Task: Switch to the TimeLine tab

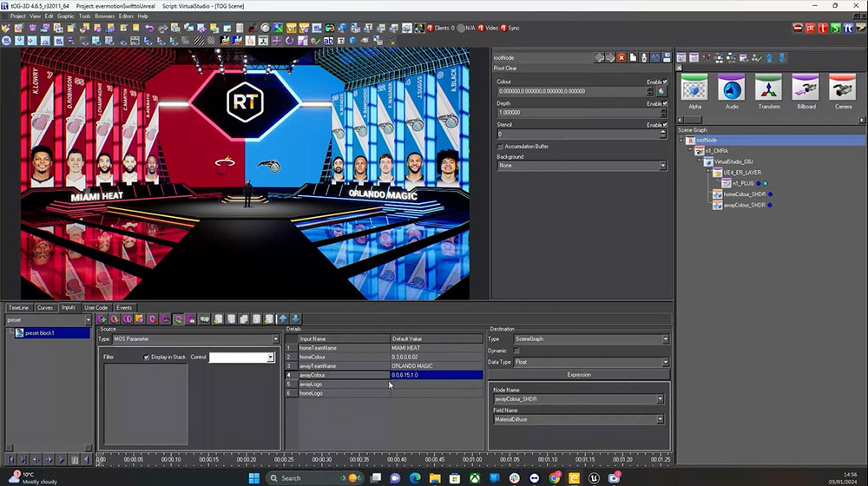Action: coord(18,308)
